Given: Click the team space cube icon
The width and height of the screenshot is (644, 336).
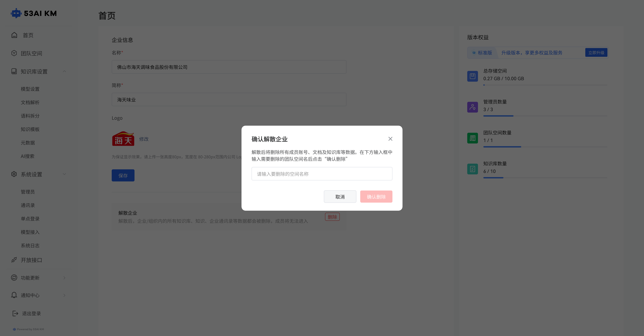Looking at the screenshot, I should tap(14, 53).
